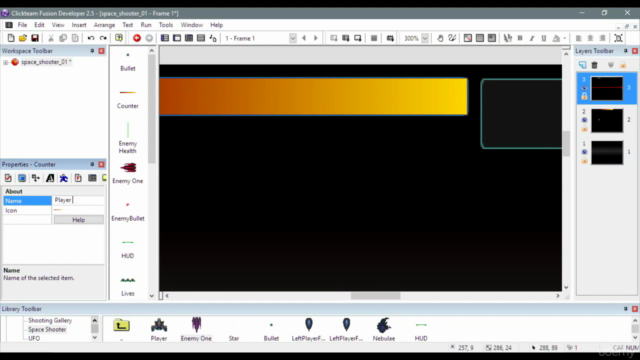
Task: Open the Event Editor icon
Action: [x=189, y=38]
